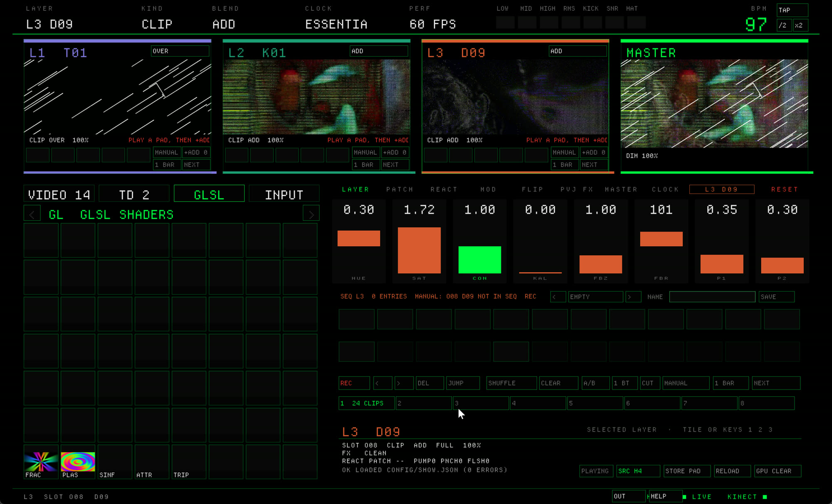Select sequencer bank 5
This screenshot has height=504, width=832.
point(595,403)
